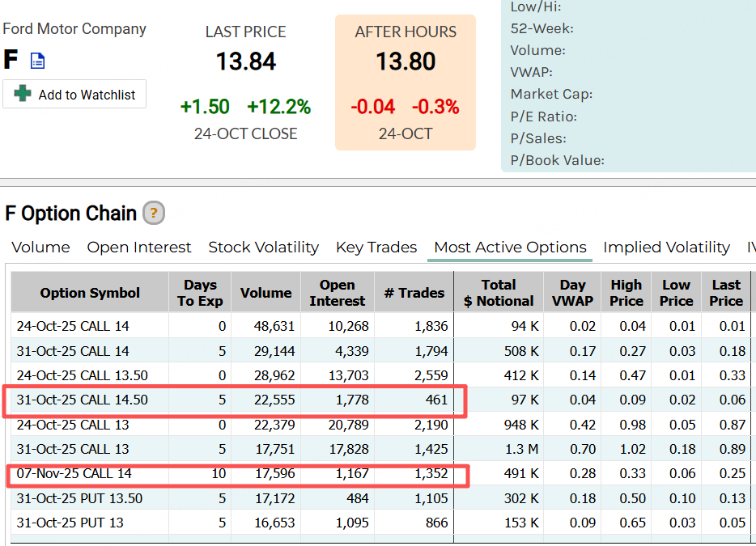Sort table by Days To Exp header
The image size is (756, 546).
click(200, 293)
